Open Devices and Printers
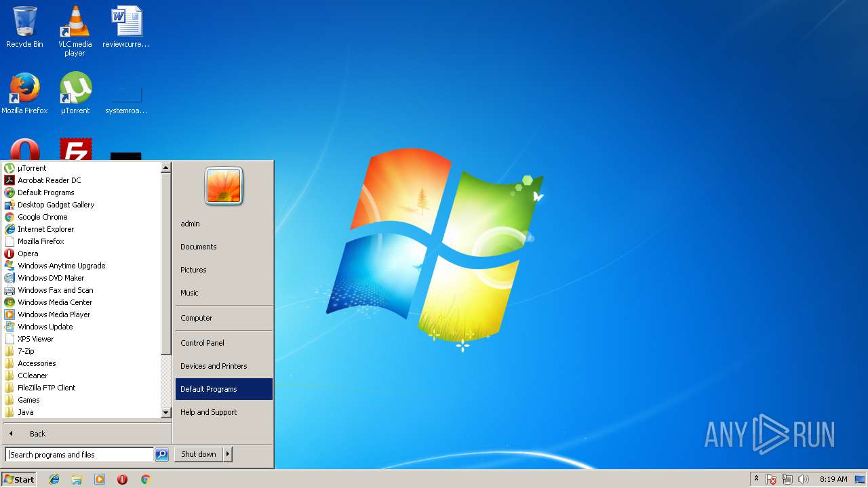Image resolution: width=868 pixels, height=488 pixels. [x=224, y=366]
